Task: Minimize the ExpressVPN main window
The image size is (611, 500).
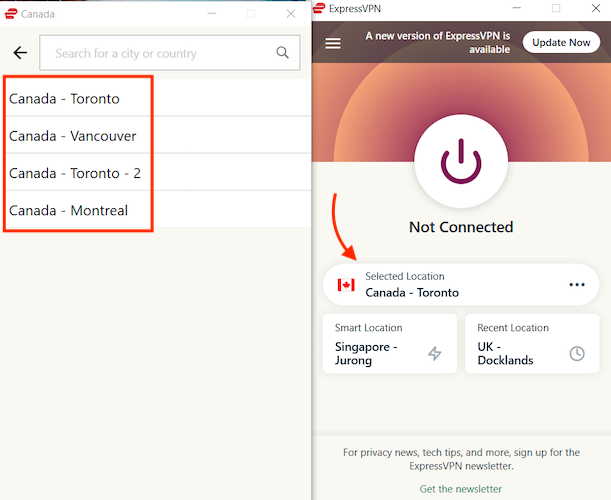Action: tap(517, 8)
